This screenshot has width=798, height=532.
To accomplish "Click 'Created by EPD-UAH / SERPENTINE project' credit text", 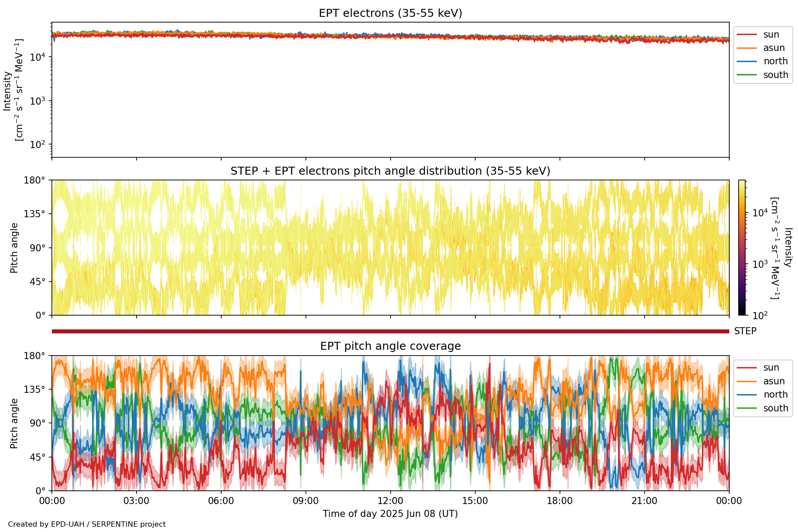I will coord(87,524).
